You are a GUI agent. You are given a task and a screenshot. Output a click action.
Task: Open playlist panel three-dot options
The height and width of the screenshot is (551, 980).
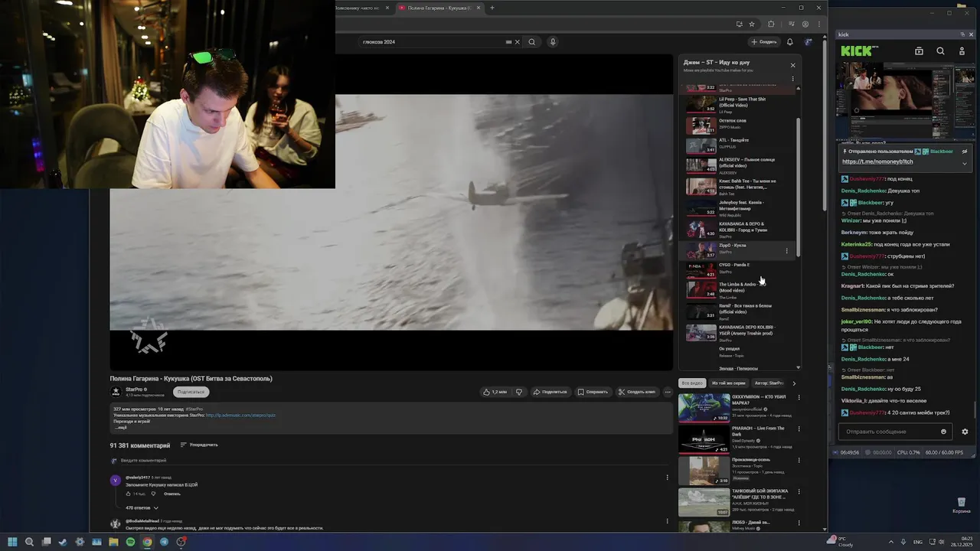(792, 79)
